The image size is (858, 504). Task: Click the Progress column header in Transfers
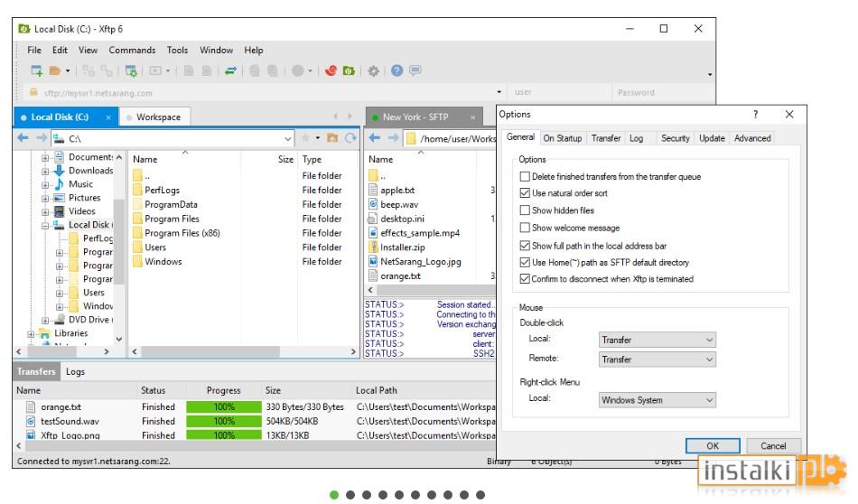pyautogui.click(x=224, y=390)
